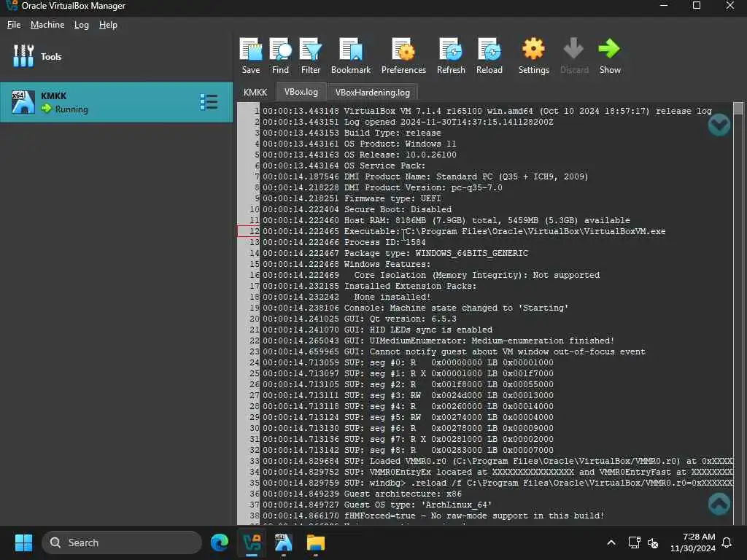Jump to next bookmark arrow at top

click(x=719, y=125)
